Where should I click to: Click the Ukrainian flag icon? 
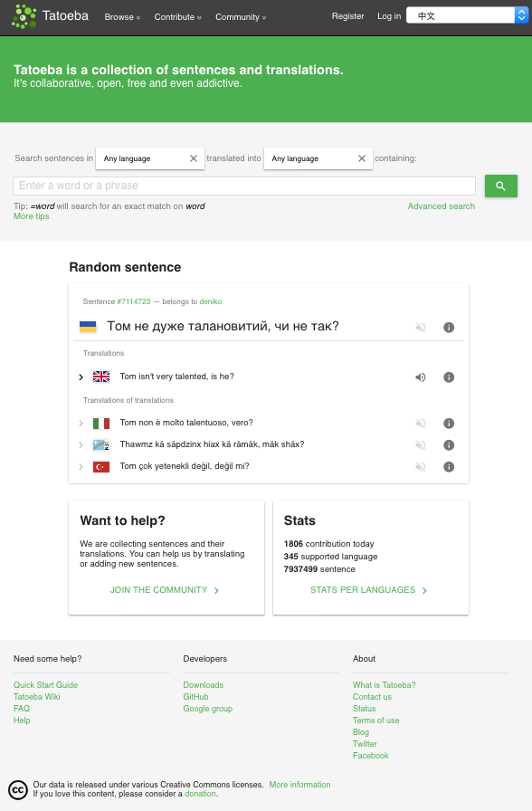click(88, 327)
